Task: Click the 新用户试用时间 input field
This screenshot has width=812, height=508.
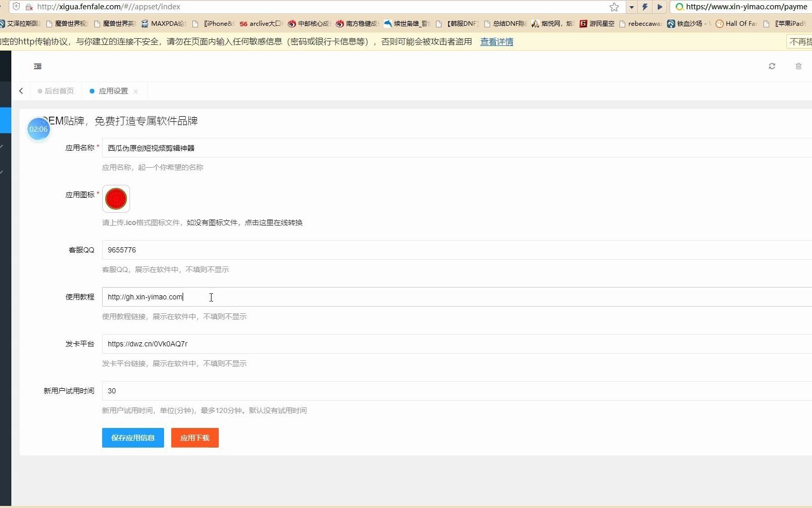Action: [457, 391]
